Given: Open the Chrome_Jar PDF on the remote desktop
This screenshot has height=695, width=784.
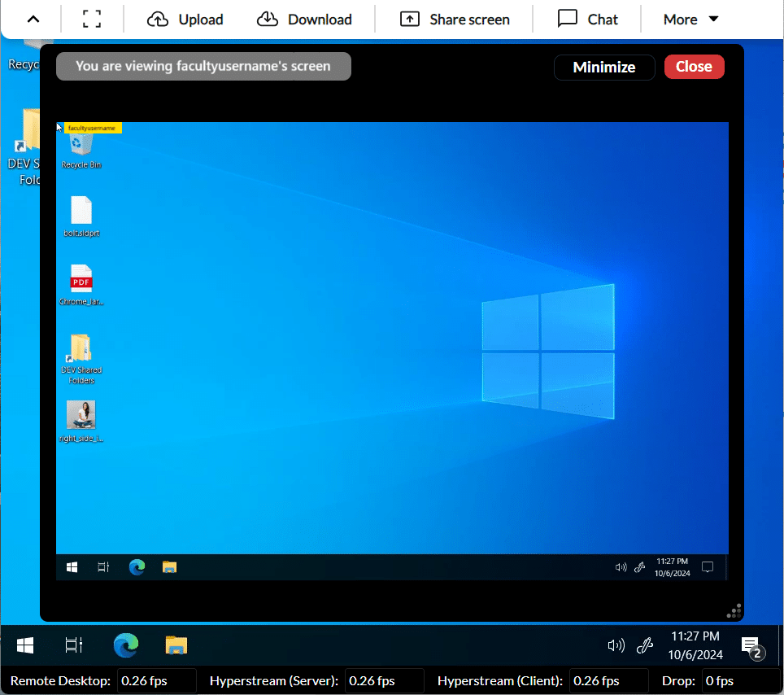Looking at the screenshot, I should click(81, 279).
